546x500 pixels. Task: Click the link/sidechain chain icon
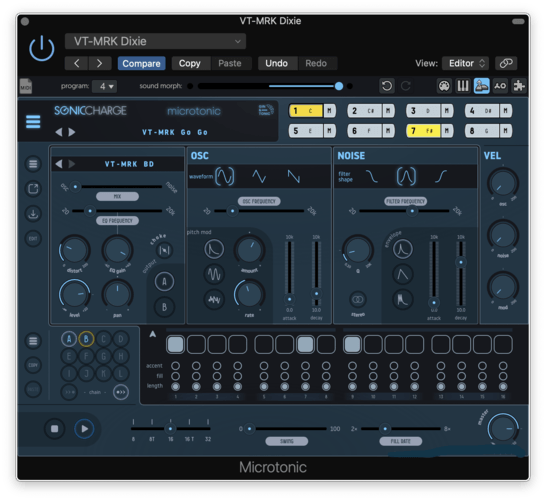tap(506, 63)
